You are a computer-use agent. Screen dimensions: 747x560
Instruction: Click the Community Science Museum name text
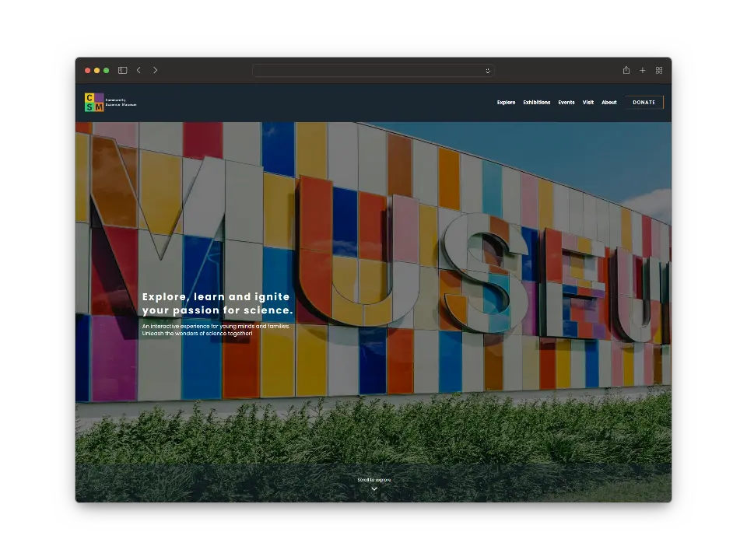[121, 103]
